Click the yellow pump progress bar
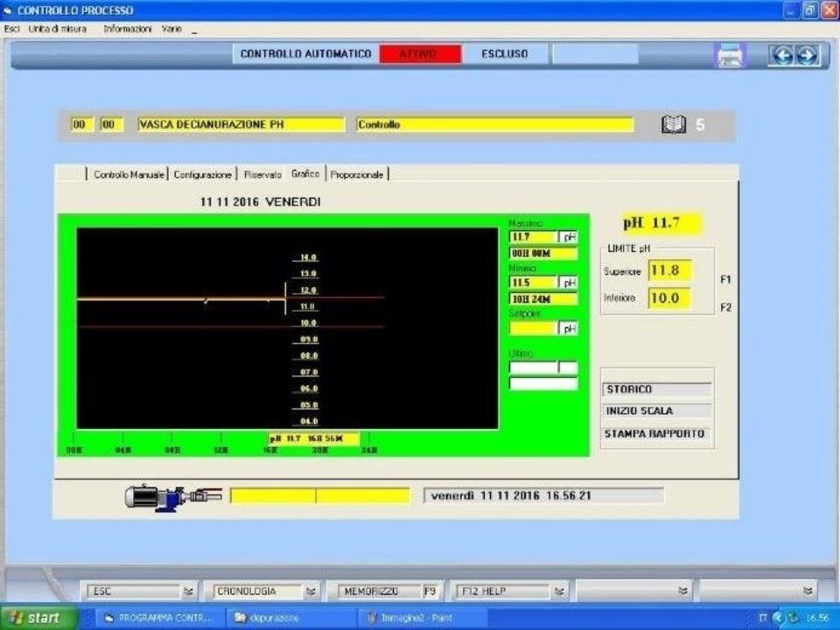 click(x=319, y=496)
